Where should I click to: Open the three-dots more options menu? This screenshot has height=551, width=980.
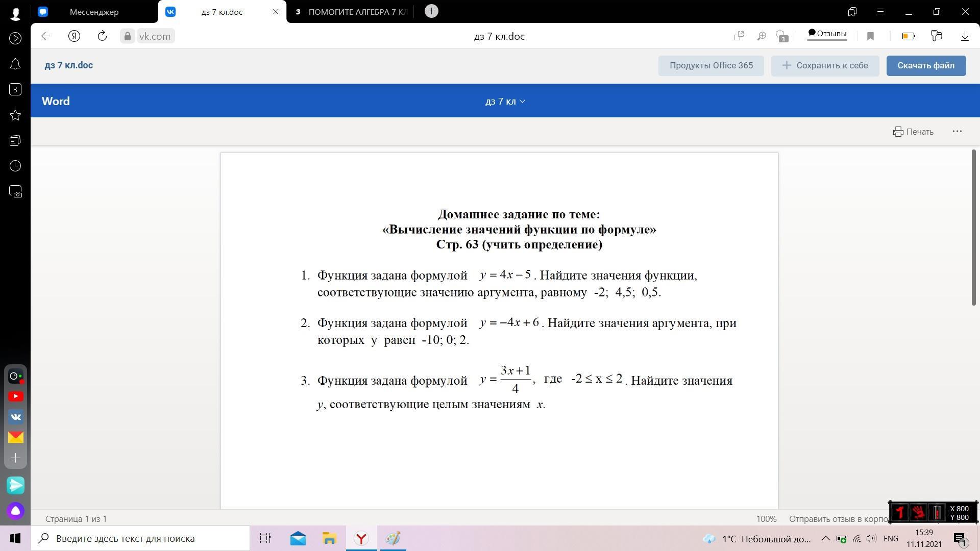click(x=957, y=131)
